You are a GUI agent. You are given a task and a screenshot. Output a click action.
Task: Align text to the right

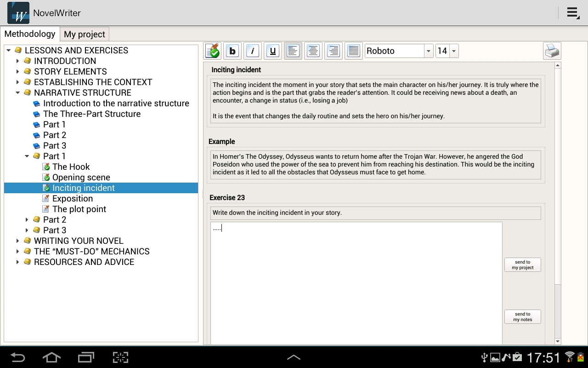(334, 51)
